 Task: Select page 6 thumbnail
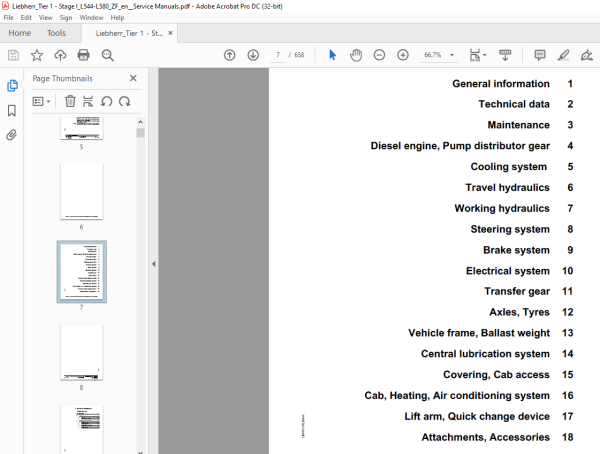pos(82,192)
